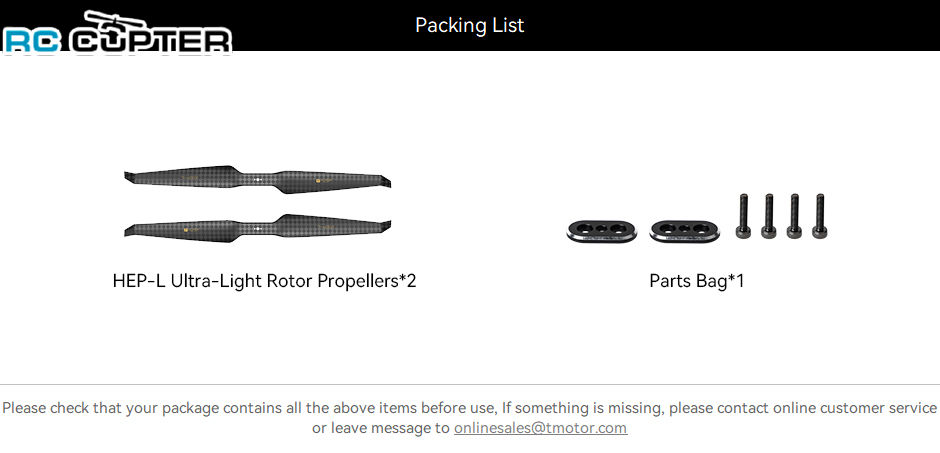940x453 pixels.
Task: Click the Parts Bag*1 caption
Action: (x=697, y=280)
